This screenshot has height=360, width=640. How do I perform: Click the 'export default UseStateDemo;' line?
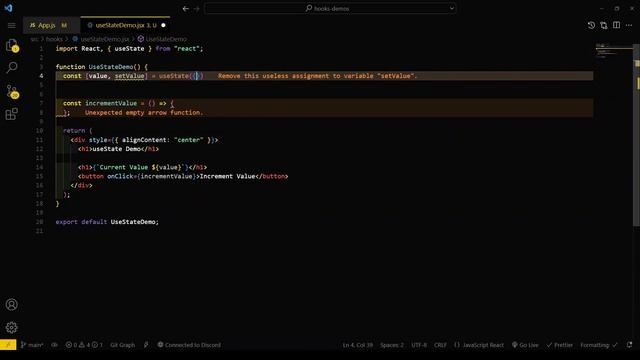[107, 222]
